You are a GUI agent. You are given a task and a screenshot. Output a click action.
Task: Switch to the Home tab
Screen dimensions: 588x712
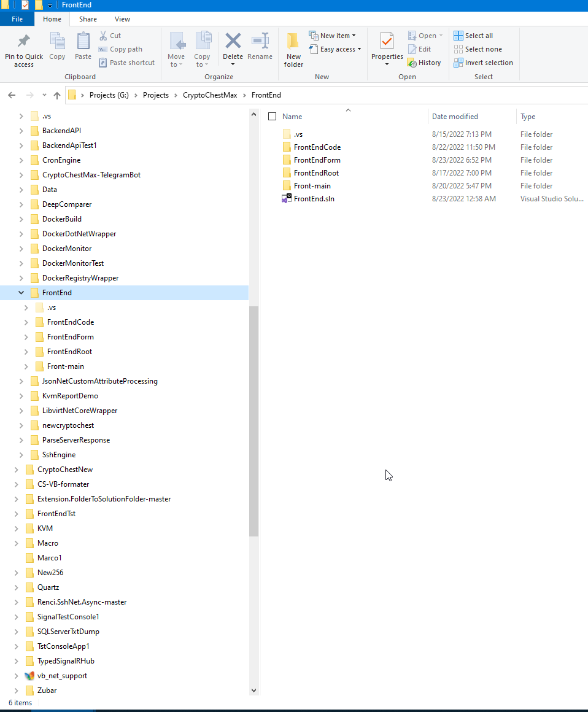[x=52, y=19]
